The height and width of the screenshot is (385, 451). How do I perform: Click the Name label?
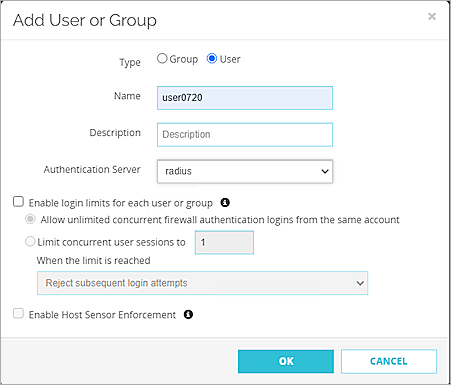[x=127, y=96]
